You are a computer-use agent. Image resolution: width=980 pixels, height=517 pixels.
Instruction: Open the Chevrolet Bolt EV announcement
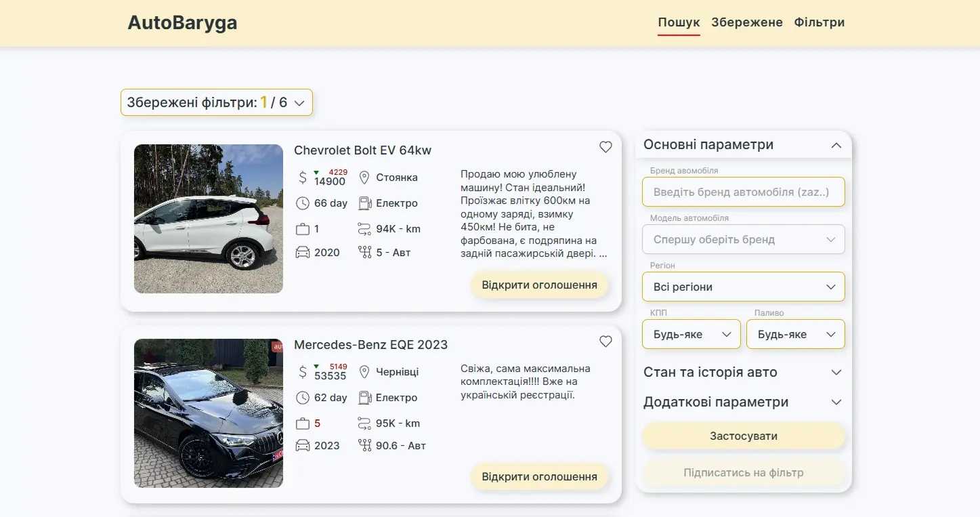tap(539, 285)
